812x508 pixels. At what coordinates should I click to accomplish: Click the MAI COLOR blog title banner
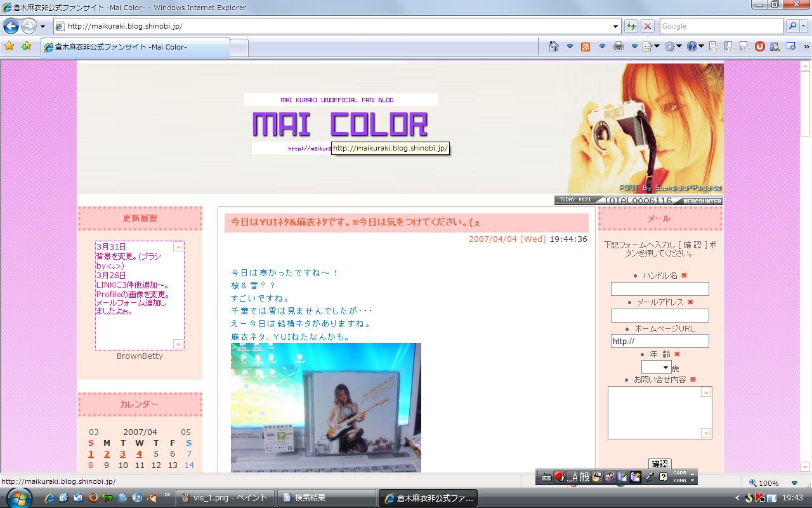click(x=340, y=124)
